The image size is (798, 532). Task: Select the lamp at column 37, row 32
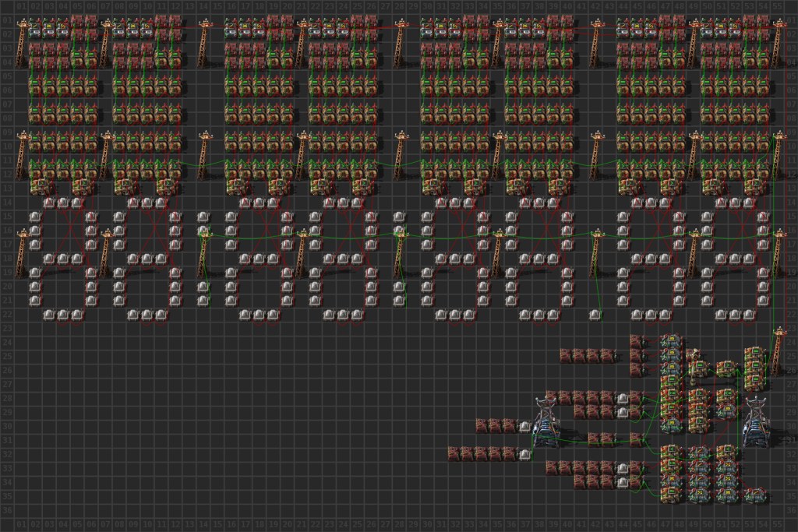pyautogui.click(x=524, y=454)
